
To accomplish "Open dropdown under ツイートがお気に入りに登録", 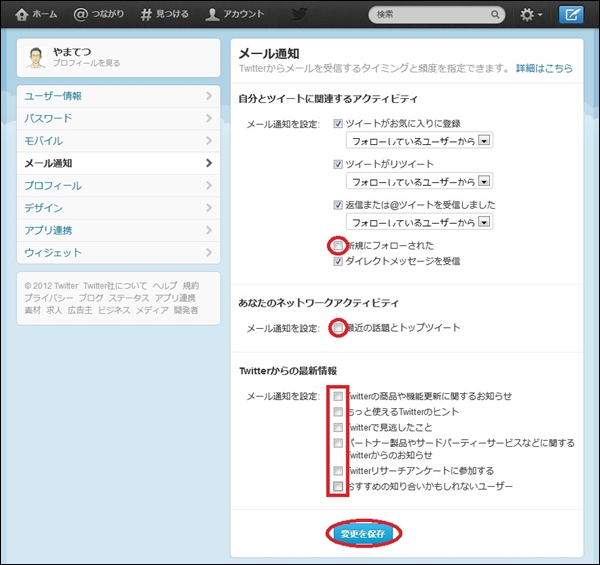I will [419, 140].
